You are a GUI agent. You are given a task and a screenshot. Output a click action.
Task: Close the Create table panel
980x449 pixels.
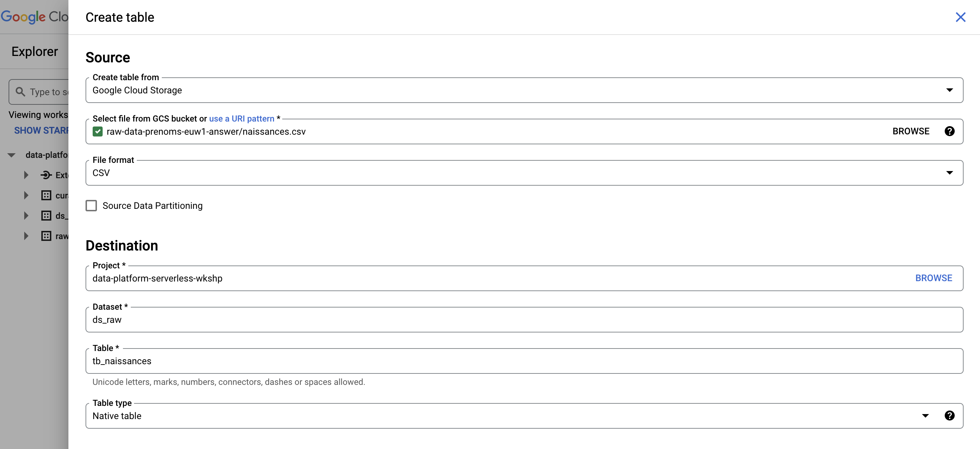pos(960,17)
